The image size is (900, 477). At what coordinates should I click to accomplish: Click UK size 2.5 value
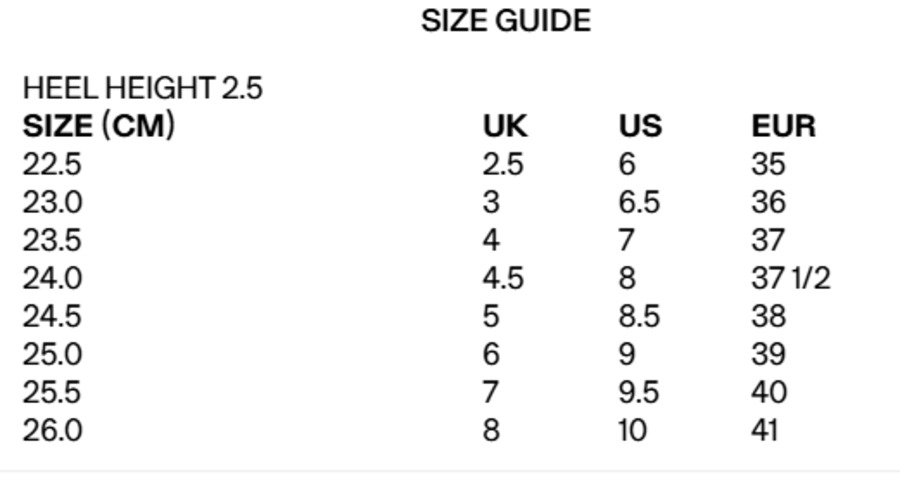[x=503, y=164]
